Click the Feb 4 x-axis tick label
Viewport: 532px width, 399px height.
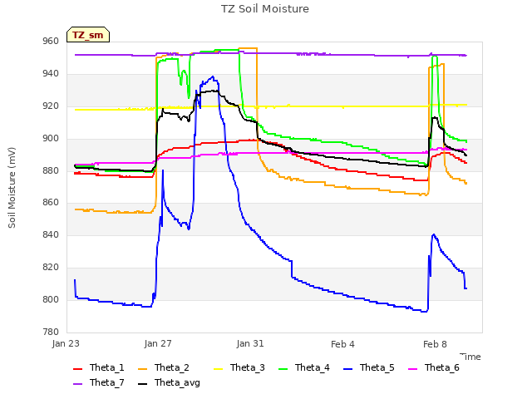click(x=342, y=344)
